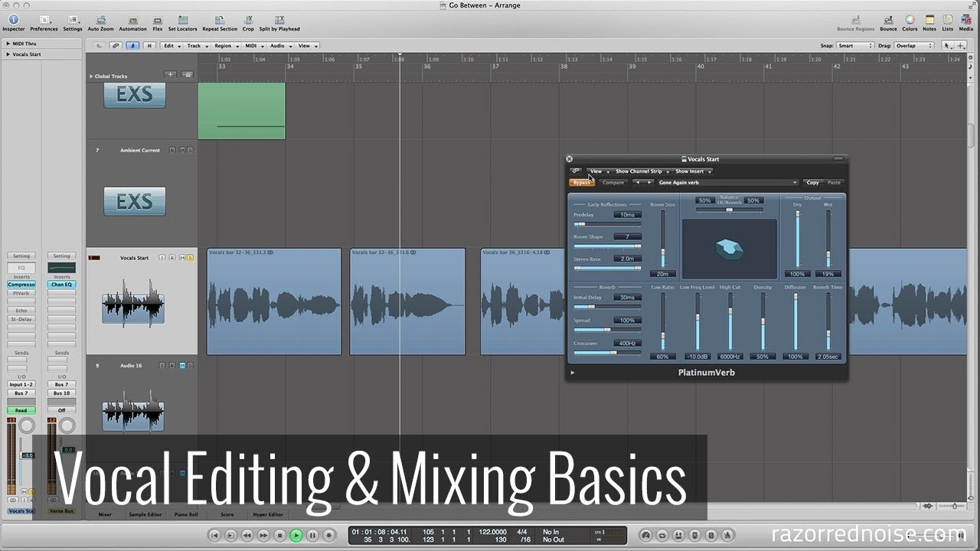Image resolution: width=980 pixels, height=551 pixels.
Task: Toggle Mute on Audio 16 track
Action: pos(181,366)
